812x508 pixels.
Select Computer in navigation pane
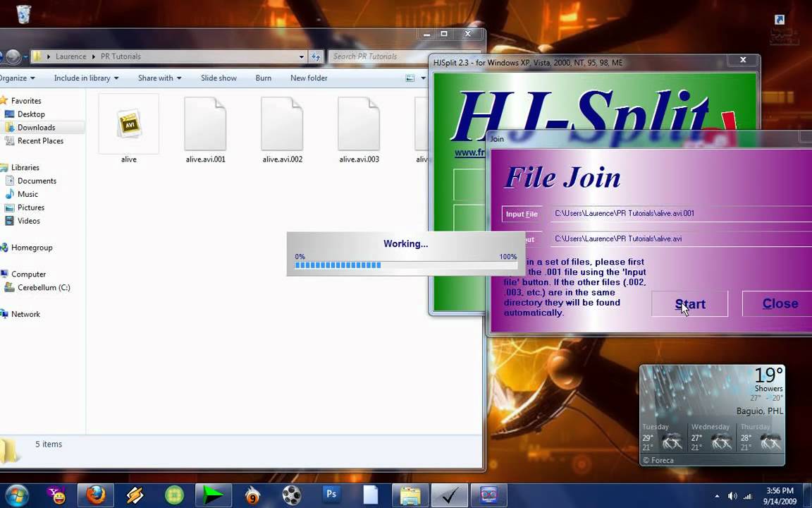pos(28,274)
